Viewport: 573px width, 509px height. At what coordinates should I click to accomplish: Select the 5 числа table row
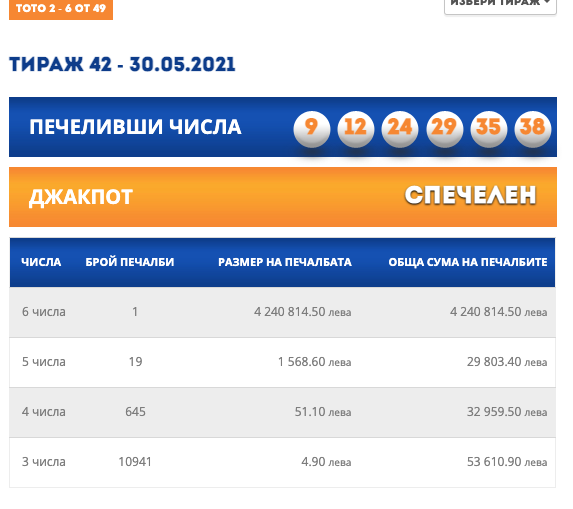coord(282,362)
